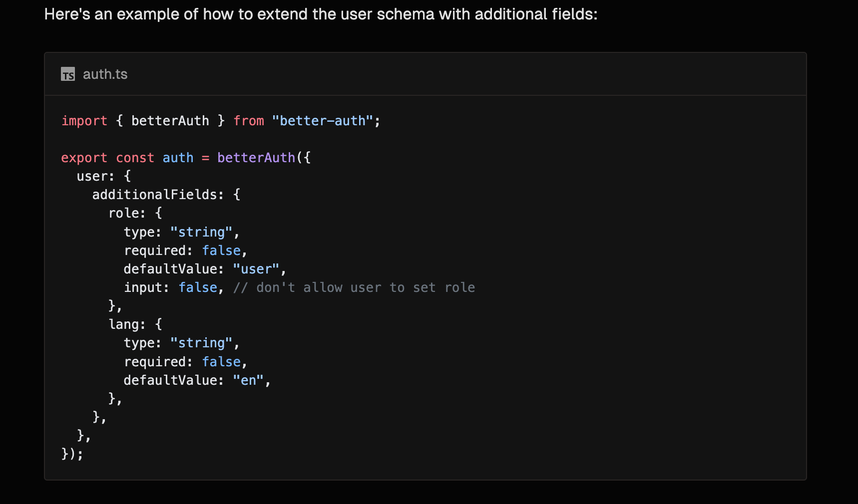Click the user property key
The height and width of the screenshot is (504, 858).
tap(92, 176)
